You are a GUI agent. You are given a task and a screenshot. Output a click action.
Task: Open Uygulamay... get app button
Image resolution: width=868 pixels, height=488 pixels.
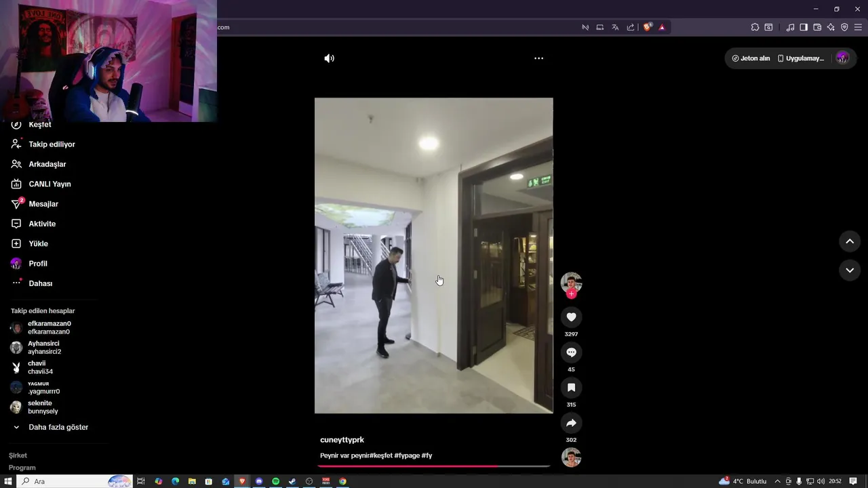801,58
